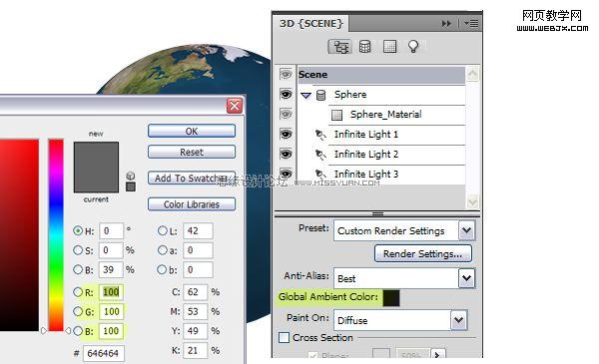
Task: Click the red color field area
Action: tap(19, 235)
